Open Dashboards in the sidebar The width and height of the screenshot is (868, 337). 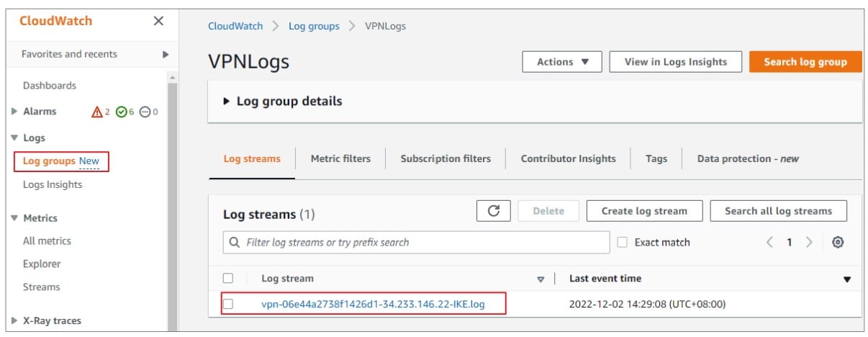pos(49,86)
